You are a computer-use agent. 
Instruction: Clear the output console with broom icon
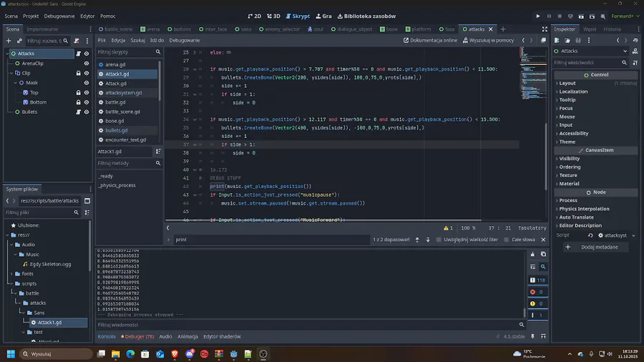532,254
